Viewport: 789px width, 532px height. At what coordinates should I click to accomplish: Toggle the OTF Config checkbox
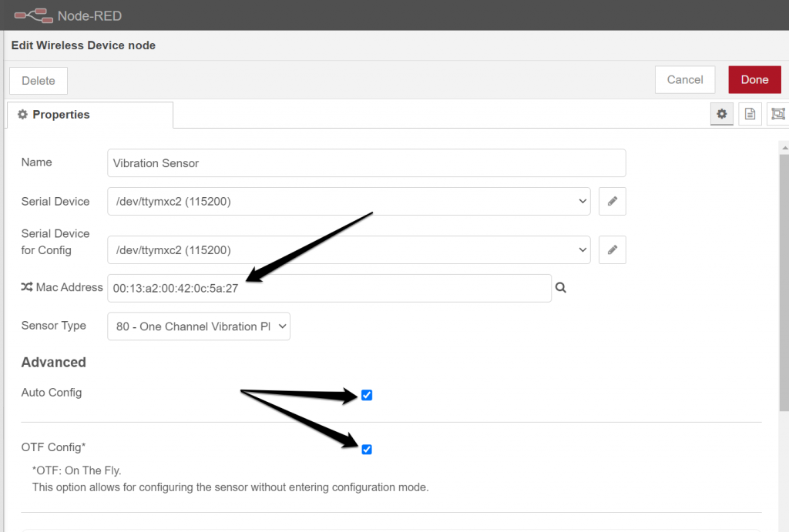point(367,449)
